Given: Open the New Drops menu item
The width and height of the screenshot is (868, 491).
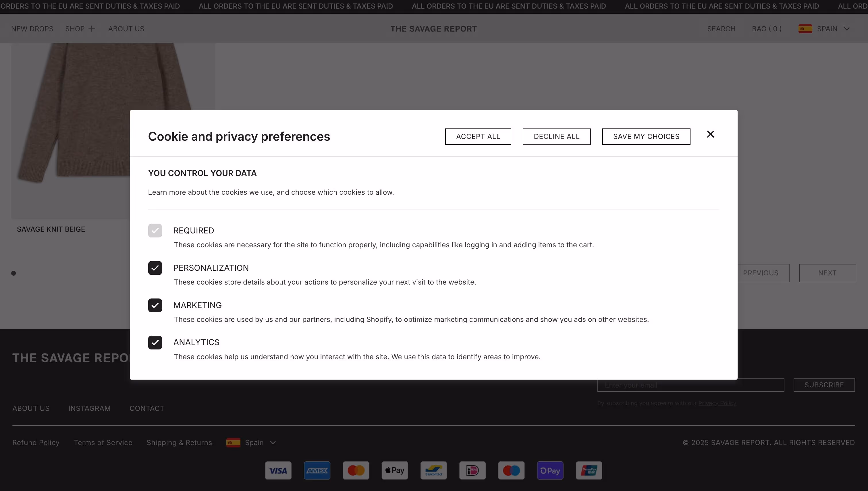Looking at the screenshot, I should 32,29.
